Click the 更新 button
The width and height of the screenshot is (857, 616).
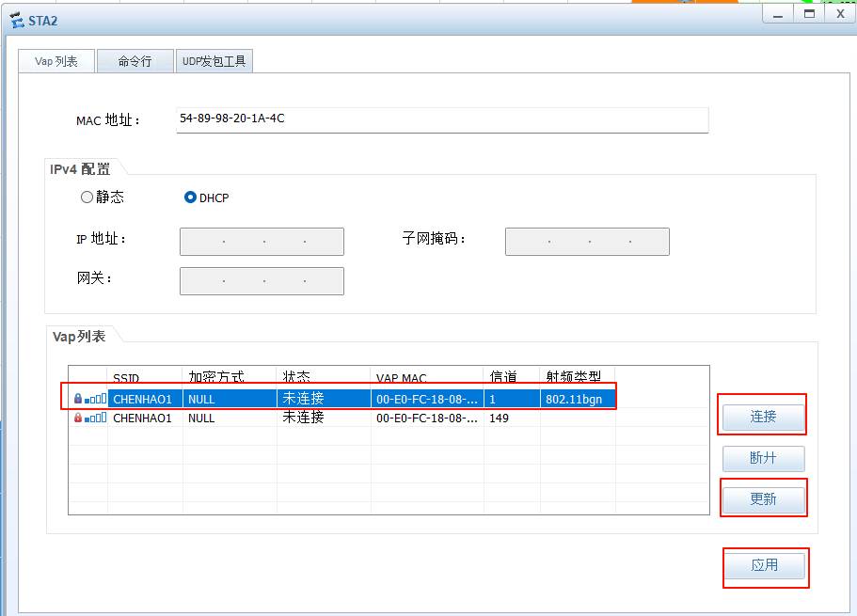764,499
